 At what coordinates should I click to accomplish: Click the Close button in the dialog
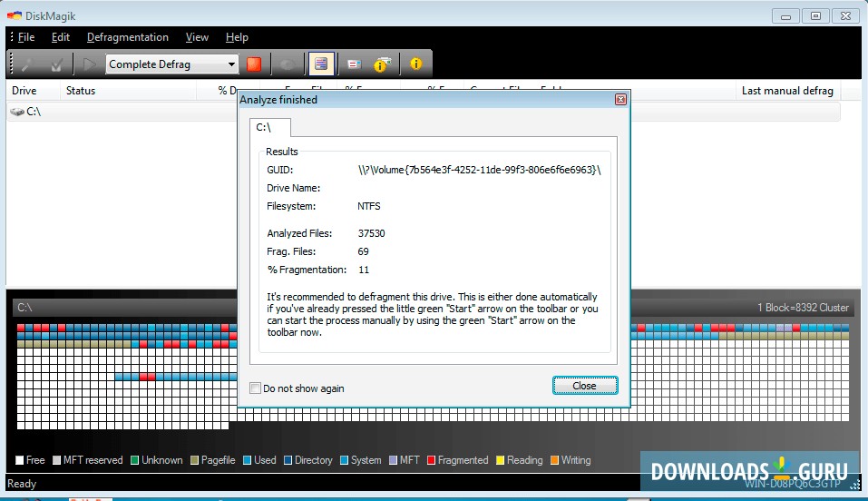[x=585, y=386]
